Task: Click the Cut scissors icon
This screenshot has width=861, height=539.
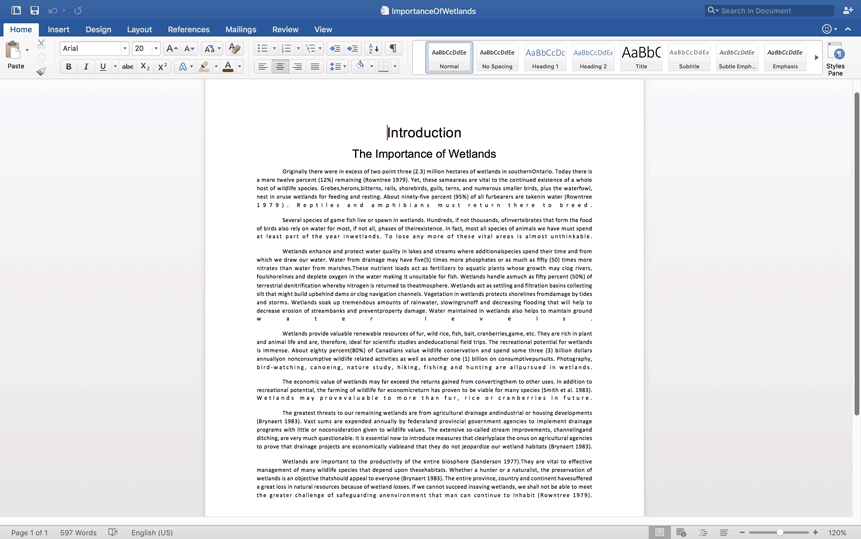Action: (x=41, y=44)
